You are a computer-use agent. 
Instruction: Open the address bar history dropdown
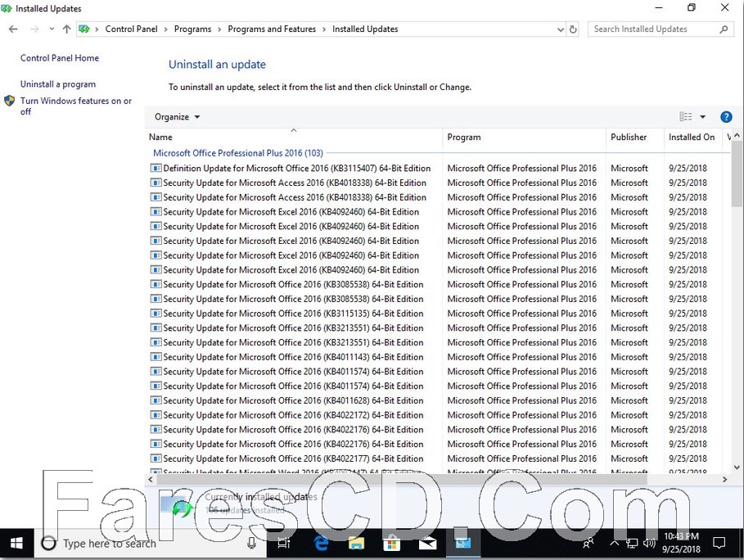[x=561, y=29]
